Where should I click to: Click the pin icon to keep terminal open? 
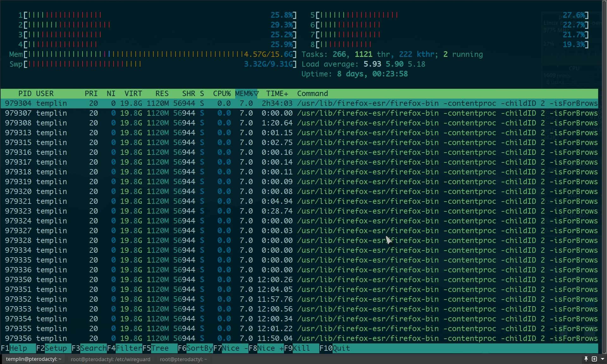pos(586,359)
